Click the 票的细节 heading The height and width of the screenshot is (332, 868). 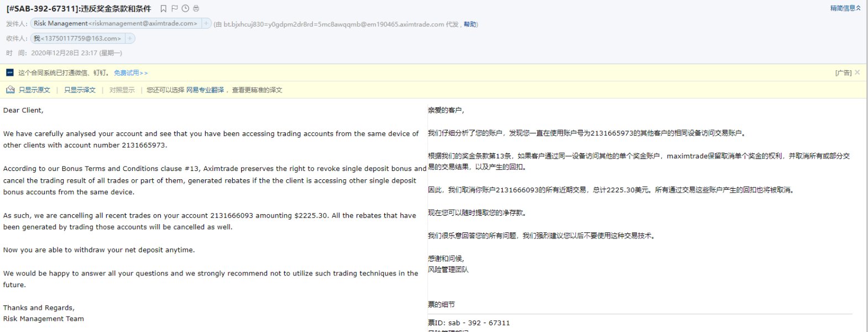click(441, 304)
